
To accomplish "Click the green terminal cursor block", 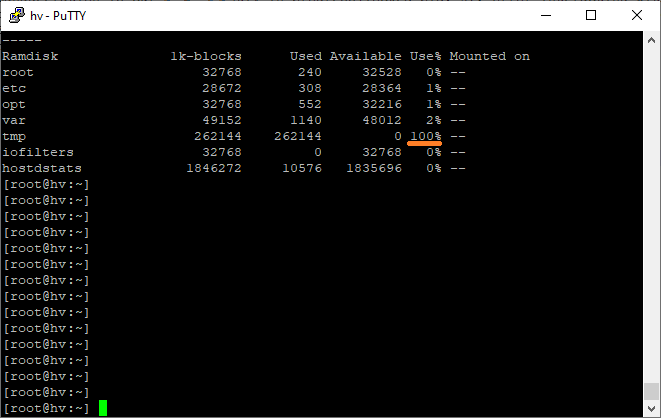I will coord(103,408).
